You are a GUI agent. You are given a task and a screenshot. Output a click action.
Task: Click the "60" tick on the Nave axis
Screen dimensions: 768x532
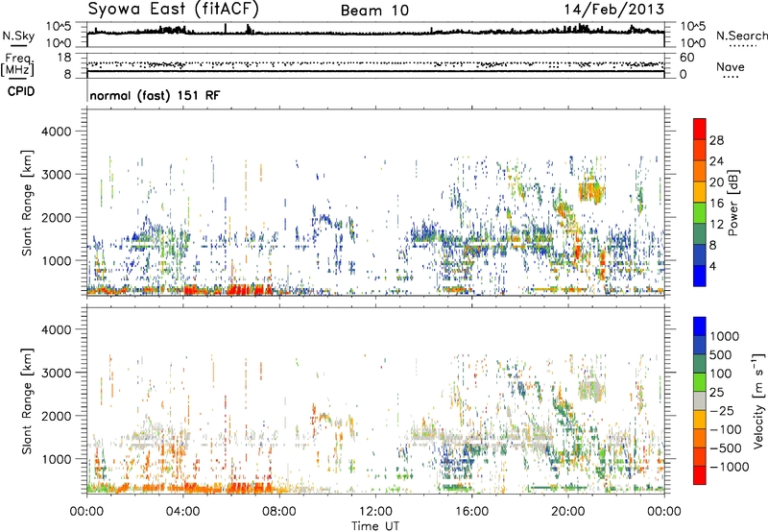(x=686, y=58)
